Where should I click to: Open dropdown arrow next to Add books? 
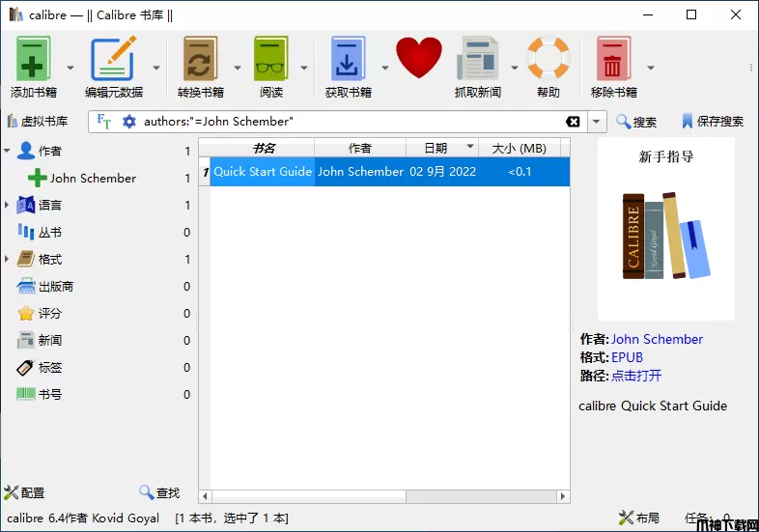[70, 68]
